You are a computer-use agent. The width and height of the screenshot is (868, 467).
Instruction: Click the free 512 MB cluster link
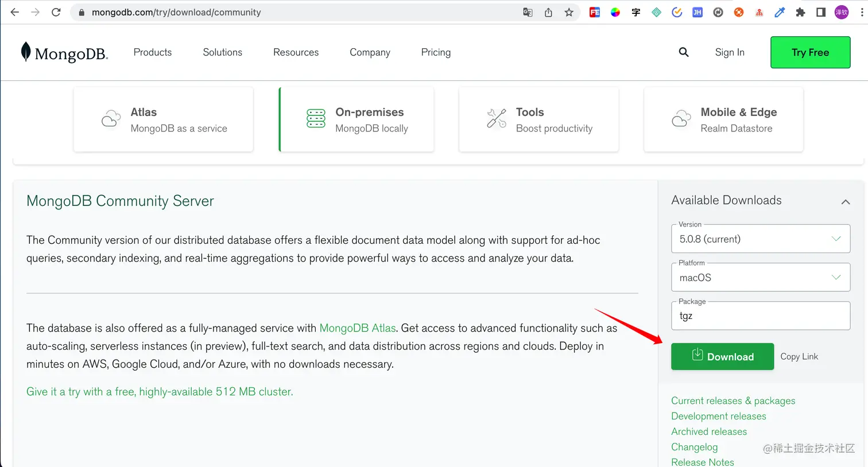[x=160, y=392]
